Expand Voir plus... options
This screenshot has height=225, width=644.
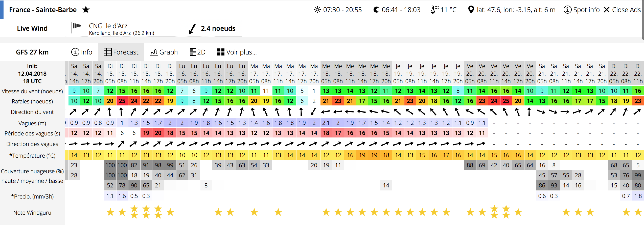pyautogui.click(x=237, y=52)
